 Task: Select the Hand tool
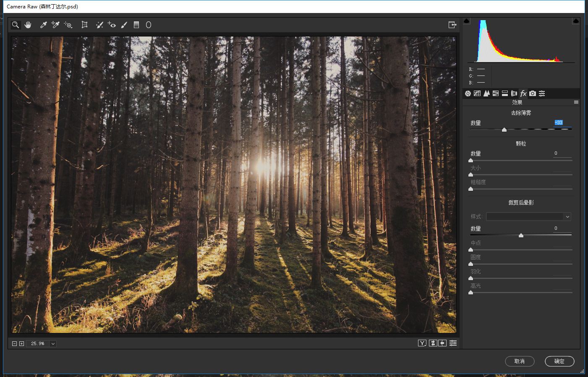(x=28, y=25)
